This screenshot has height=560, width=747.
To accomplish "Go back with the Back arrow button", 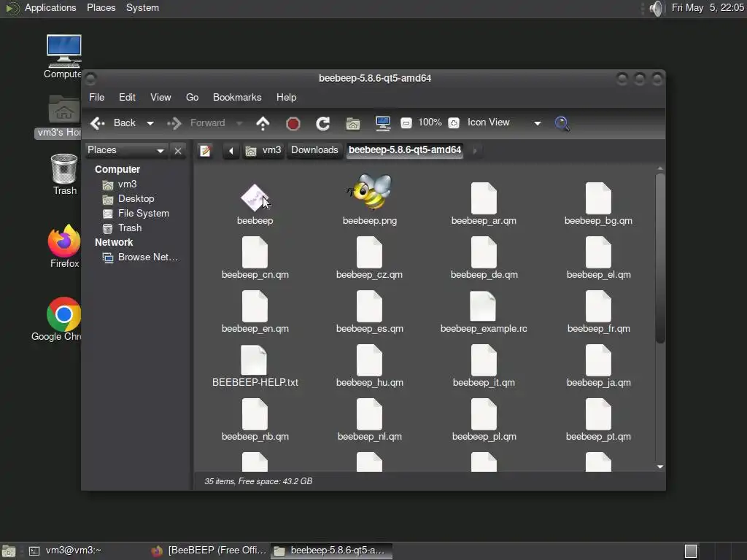I will (113, 122).
